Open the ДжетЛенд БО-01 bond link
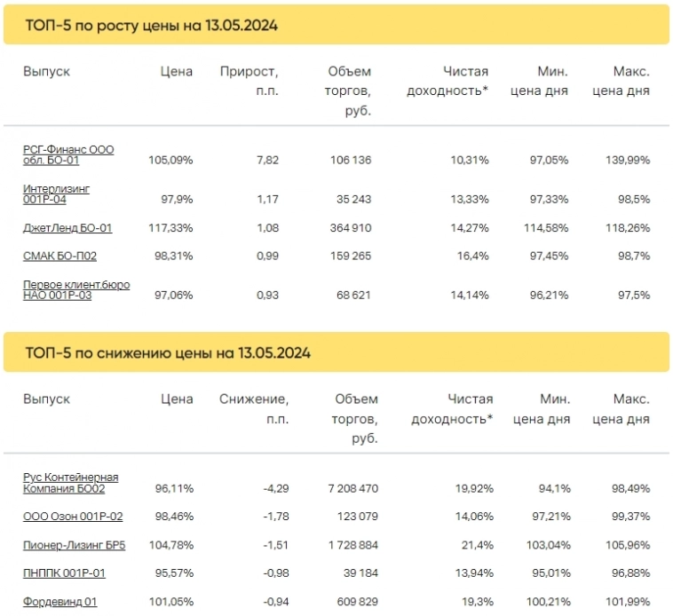Image resolution: width=673 pixels, height=616 pixels. click(x=67, y=228)
